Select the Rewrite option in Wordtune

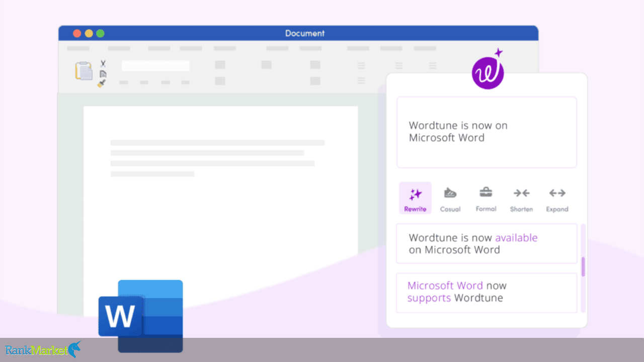point(415,198)
